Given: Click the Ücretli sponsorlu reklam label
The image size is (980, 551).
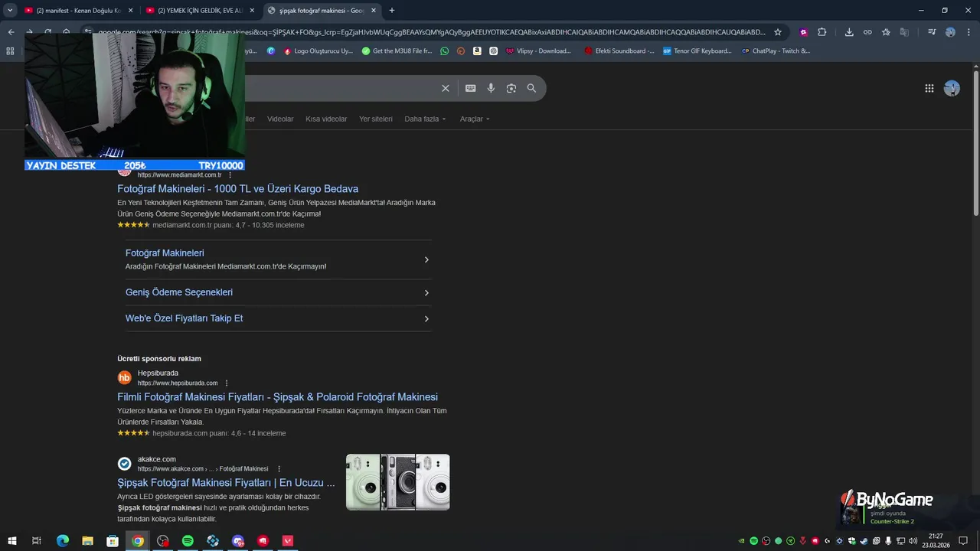Looking at the screenshot, I should point(159,359).
